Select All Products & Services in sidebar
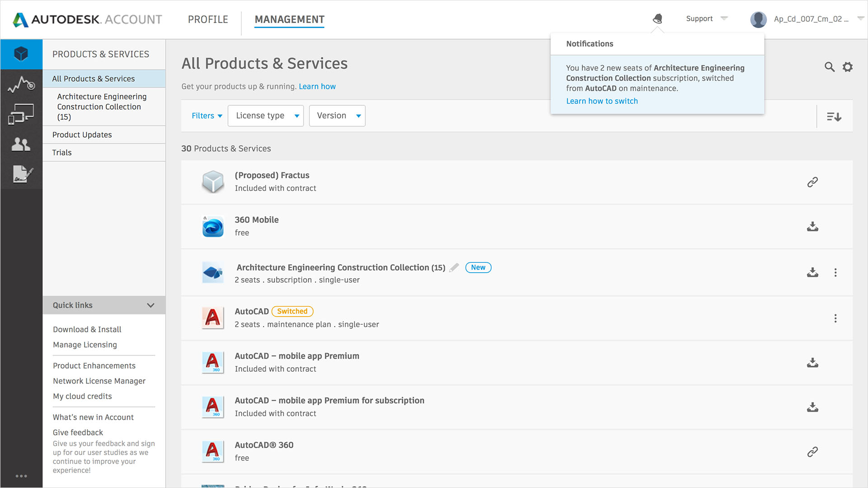 tap(104, 79)
